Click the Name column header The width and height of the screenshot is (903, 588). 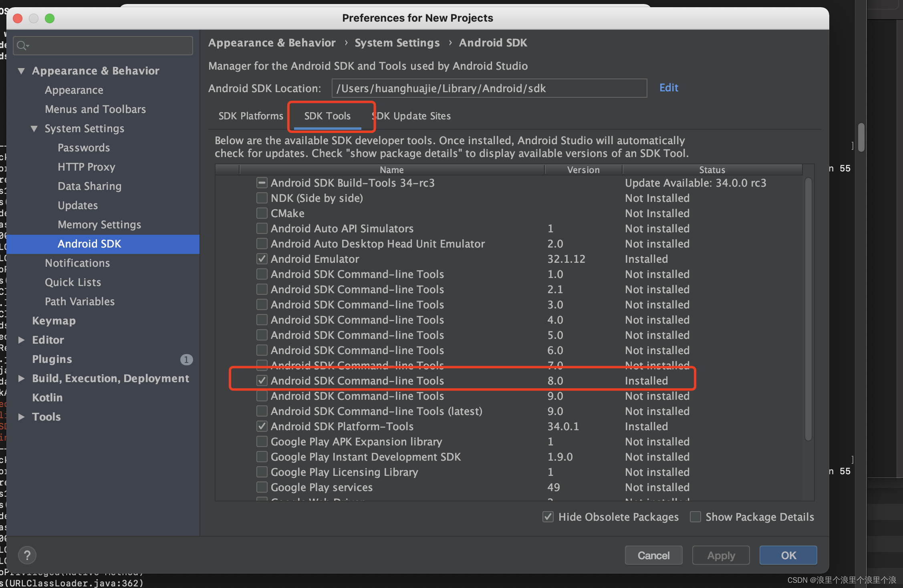[x=392, y=170]
